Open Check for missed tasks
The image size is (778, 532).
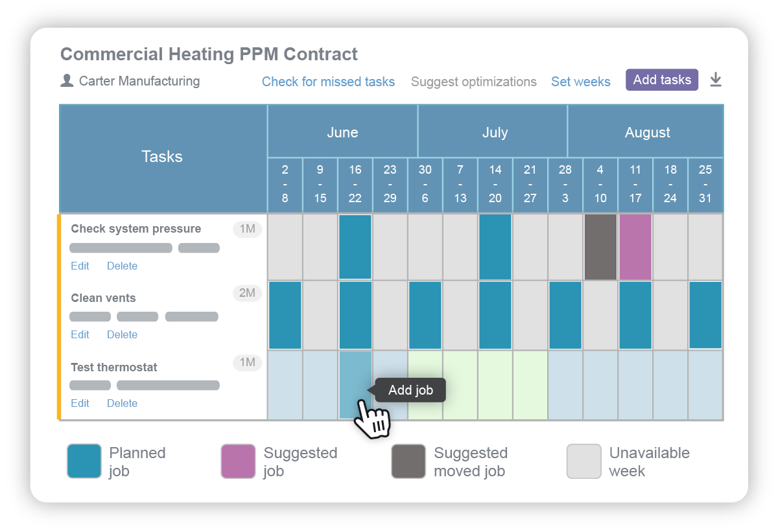pos(328,82)
